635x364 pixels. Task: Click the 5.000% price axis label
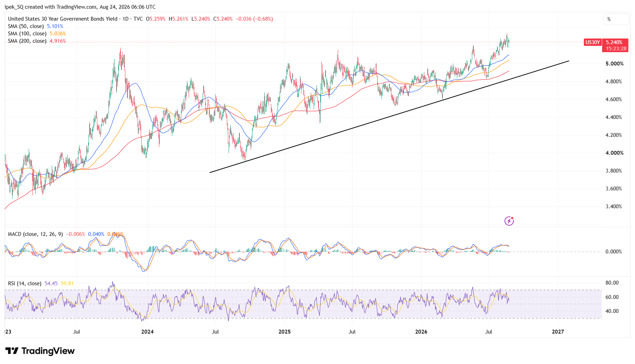(614, 64)
